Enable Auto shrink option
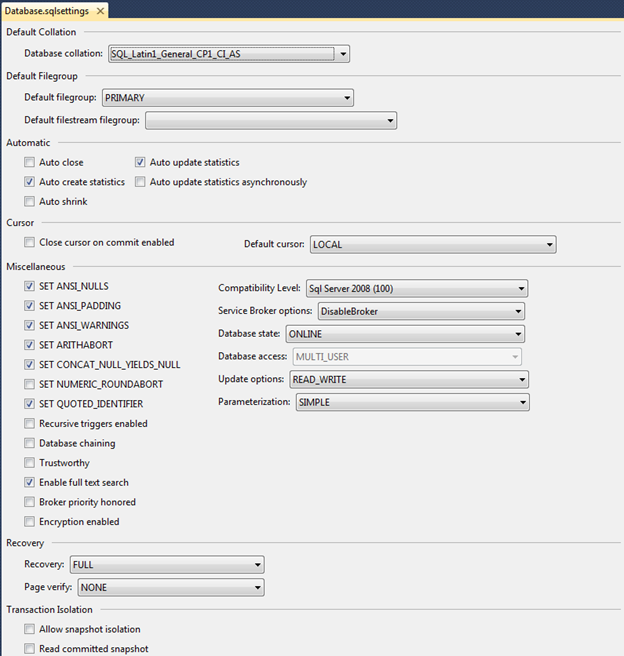 pyautogui.click(x=30, y=202)
